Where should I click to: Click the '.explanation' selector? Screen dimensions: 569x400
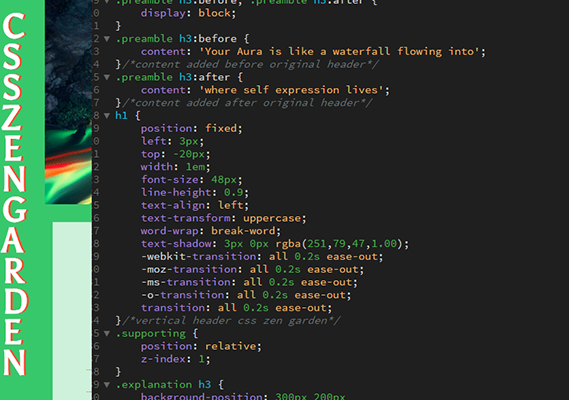pyautogui.click(x=153, y=385)
